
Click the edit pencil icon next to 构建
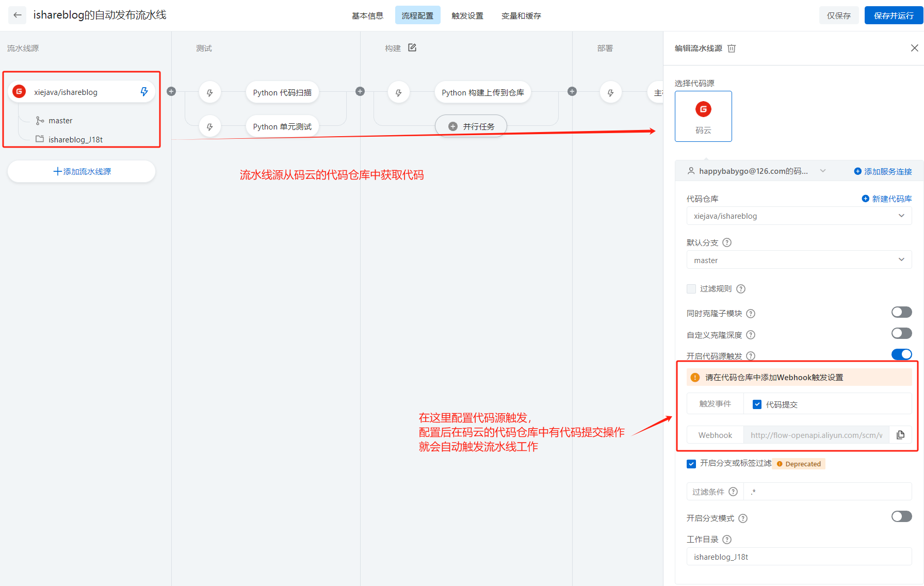click(x=412, y=47)
